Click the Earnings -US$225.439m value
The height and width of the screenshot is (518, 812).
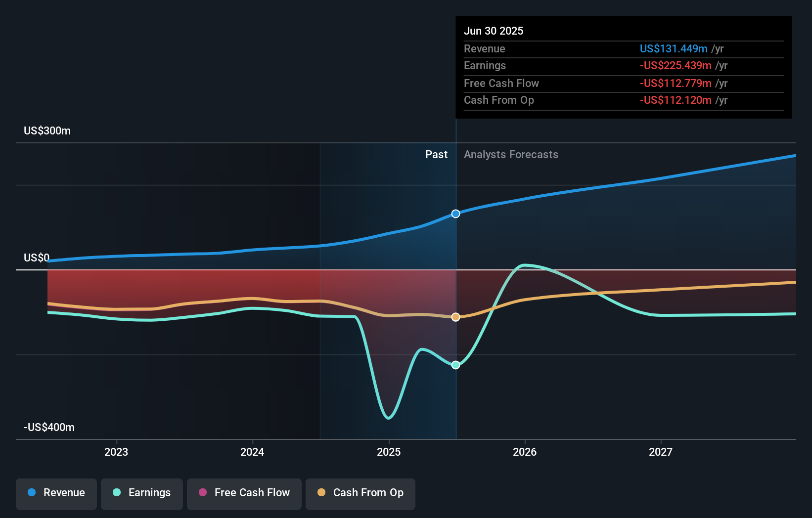coord(676,65)
